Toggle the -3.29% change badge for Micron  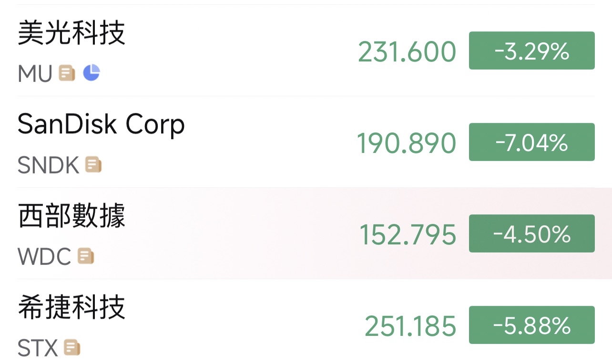(532, 51)
